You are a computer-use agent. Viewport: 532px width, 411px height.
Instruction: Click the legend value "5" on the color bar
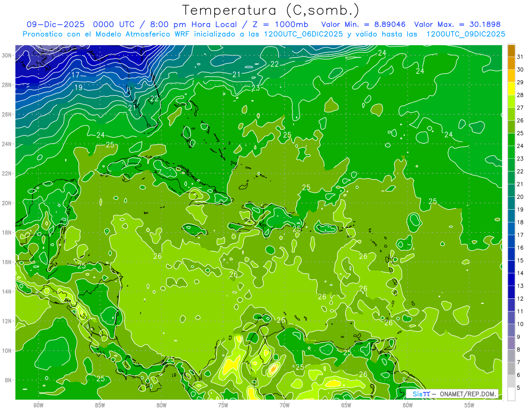click(x=519, y=388)
